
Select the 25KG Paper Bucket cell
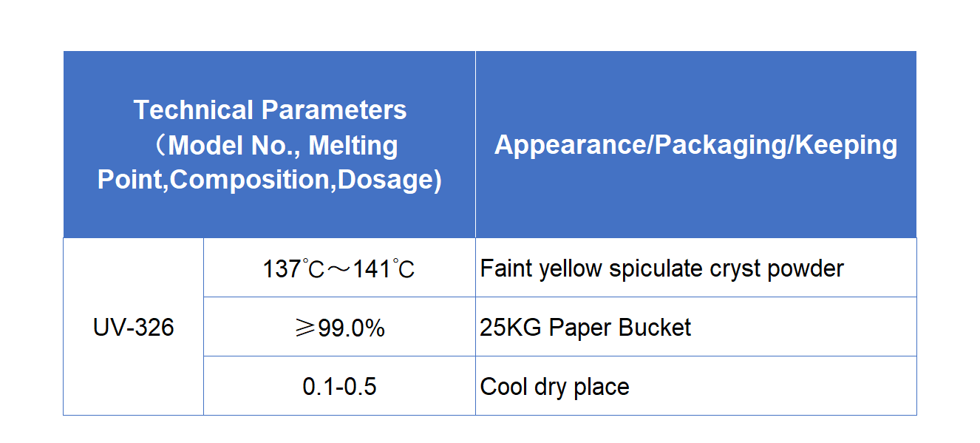tap(696, 327)
